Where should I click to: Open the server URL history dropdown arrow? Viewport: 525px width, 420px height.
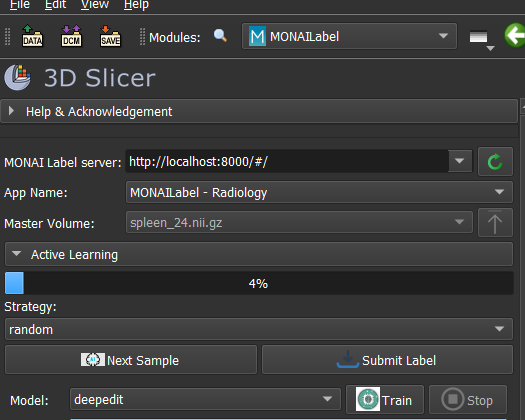[x=460, y=161]
